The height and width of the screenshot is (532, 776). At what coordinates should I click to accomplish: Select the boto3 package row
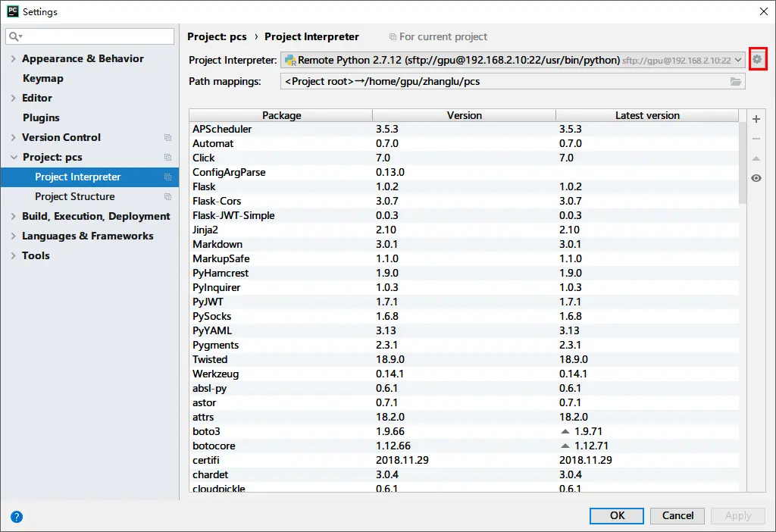pos(464,431)
